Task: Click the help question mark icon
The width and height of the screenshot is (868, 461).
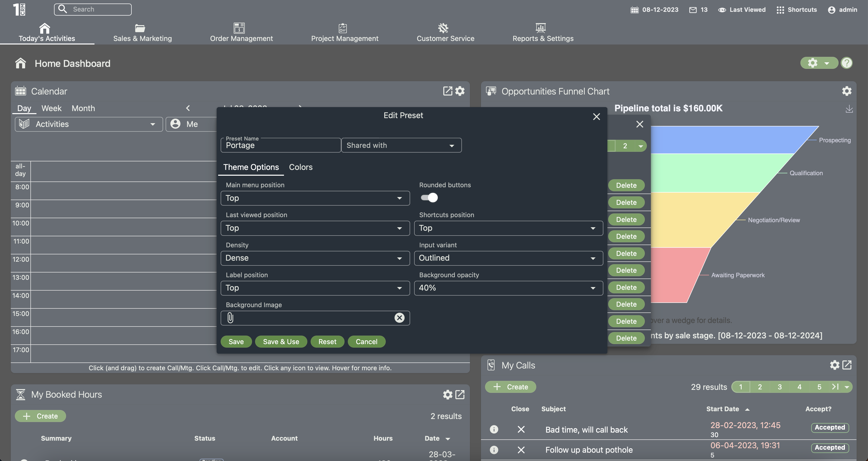Action: (x=846, y=63)
